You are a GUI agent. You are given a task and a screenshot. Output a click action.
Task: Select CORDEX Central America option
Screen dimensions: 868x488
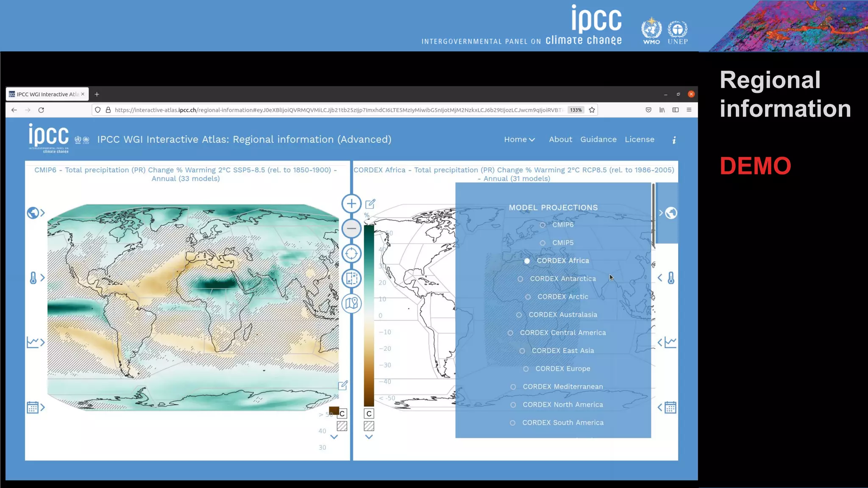(x=556, y=333)
